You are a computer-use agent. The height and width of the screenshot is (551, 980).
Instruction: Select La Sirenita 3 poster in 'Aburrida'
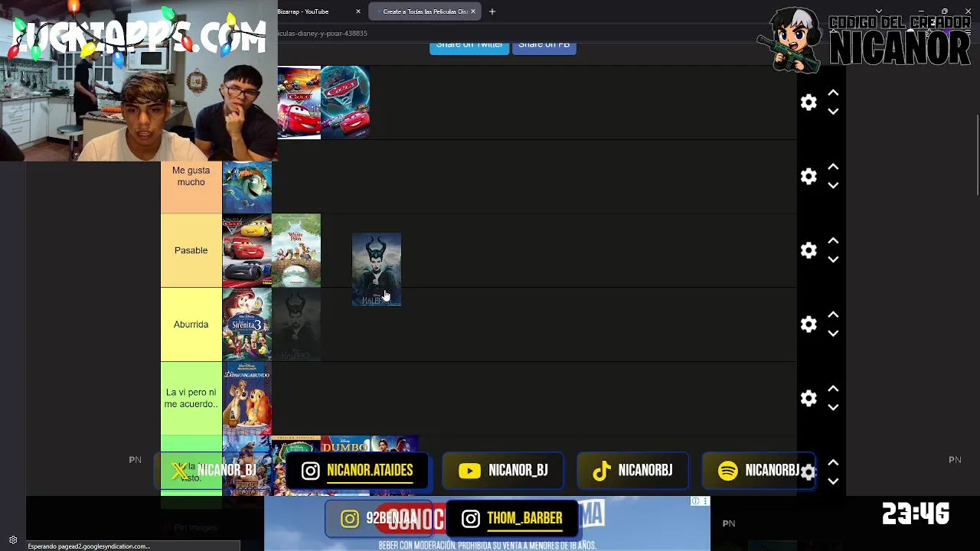point(247,324)
